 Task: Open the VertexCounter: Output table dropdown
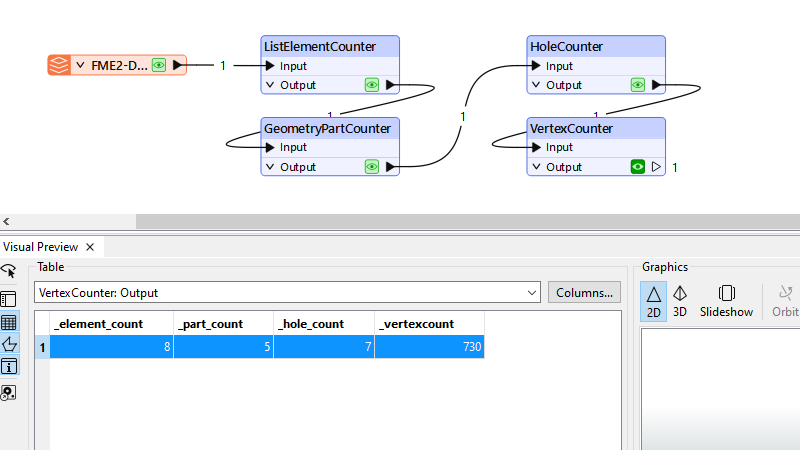531,293
